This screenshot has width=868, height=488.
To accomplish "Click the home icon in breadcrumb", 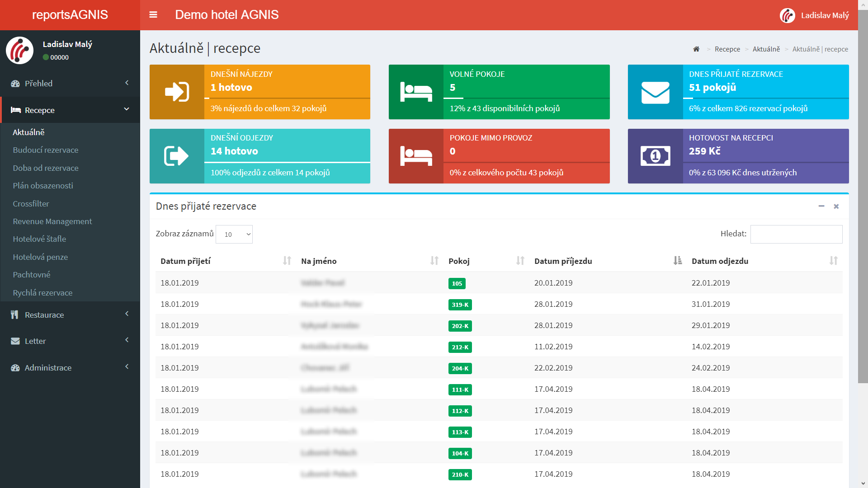I will point(696,49).
